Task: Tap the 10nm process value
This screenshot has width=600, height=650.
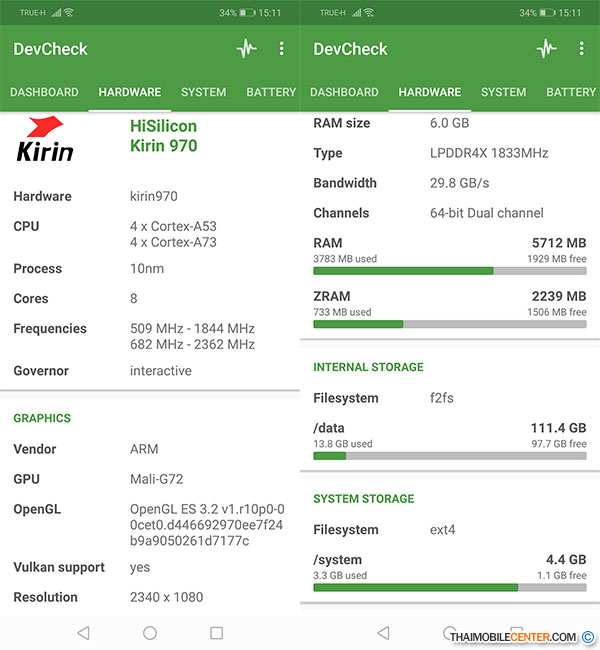Action: pos(147,269)
